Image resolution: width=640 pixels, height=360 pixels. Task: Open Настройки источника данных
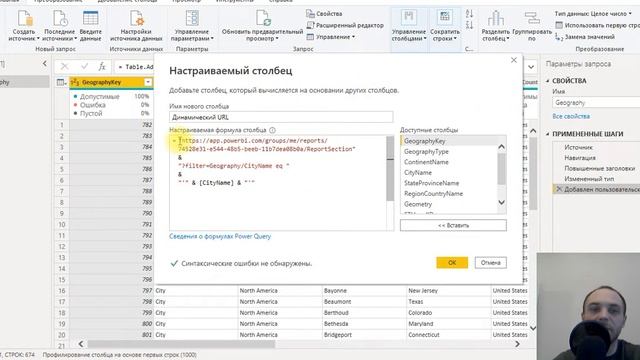click(136, 26)
